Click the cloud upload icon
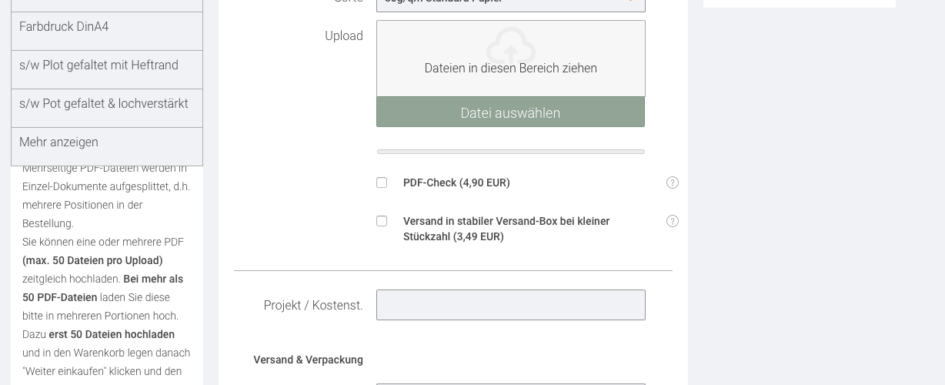 pos(510,45)
